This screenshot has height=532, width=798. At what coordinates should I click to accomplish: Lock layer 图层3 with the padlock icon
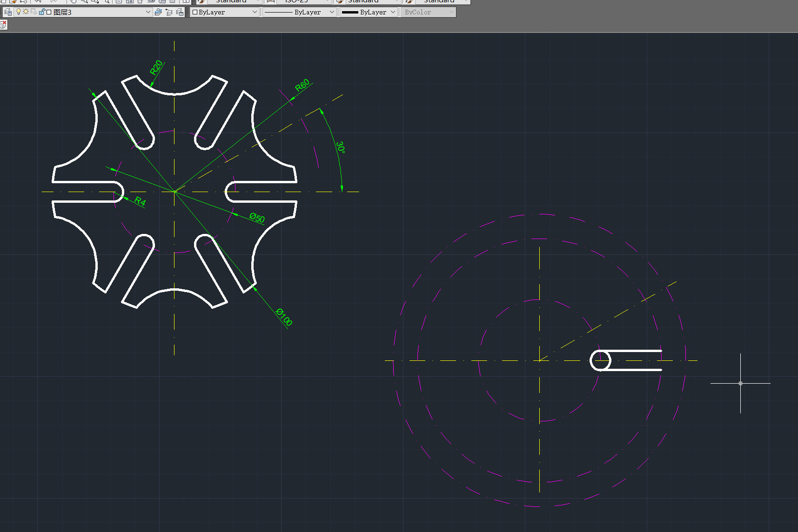[42, 12]
